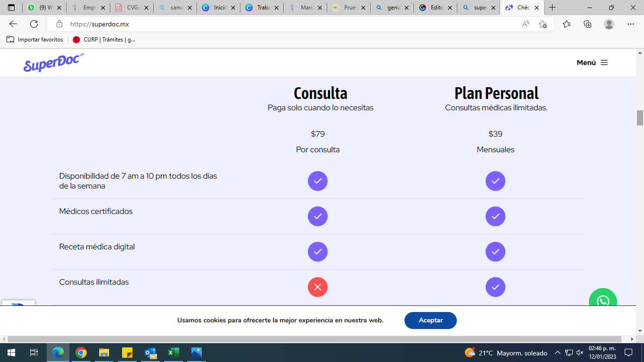This screenshot has height=362, width=644.
Task: Open the Menú hamburger icon
Action: [604, 63]
